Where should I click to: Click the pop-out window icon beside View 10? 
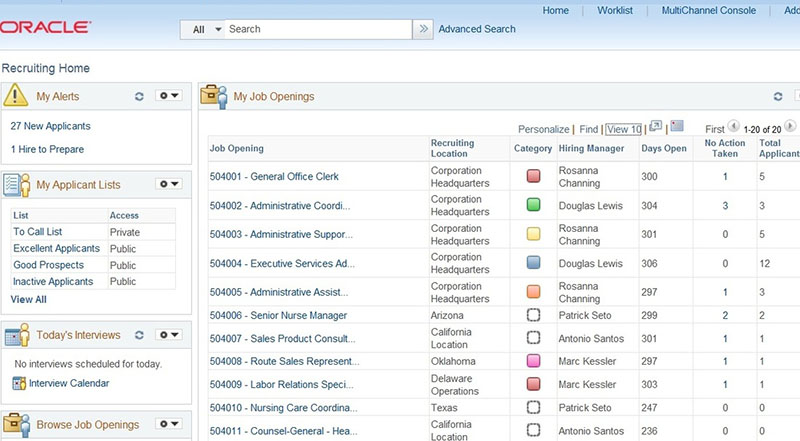pos(656,127)
